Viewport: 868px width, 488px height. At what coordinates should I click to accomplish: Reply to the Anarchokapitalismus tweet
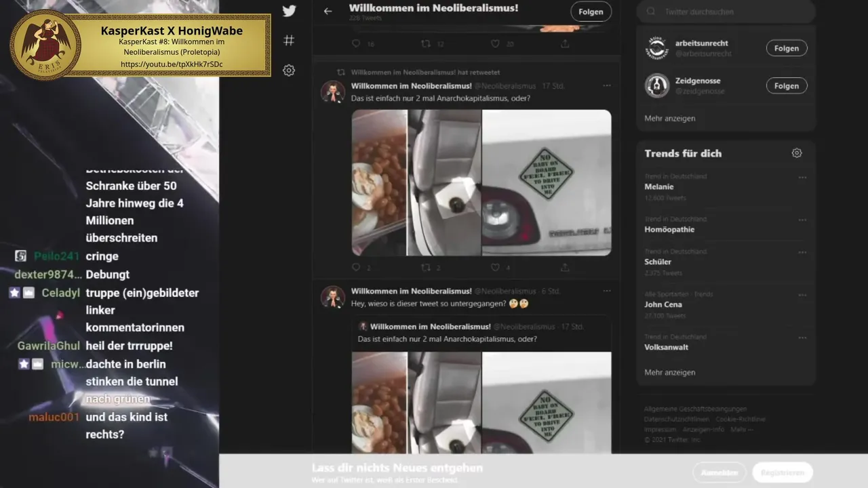pos(356,268)
